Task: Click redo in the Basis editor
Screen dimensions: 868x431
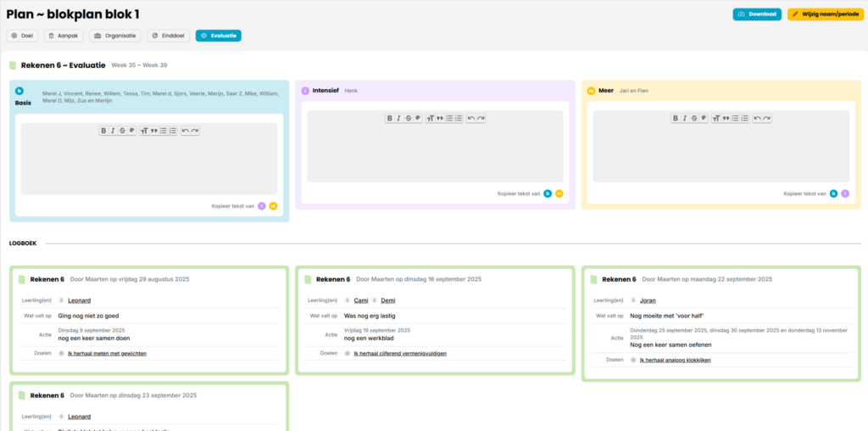Action: point(195,131)
